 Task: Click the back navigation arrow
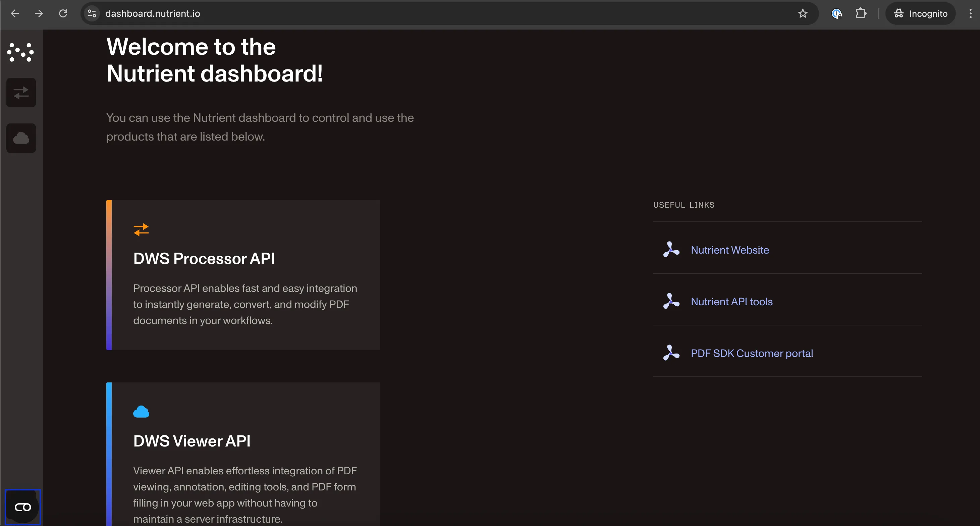[x=14, y=13]
